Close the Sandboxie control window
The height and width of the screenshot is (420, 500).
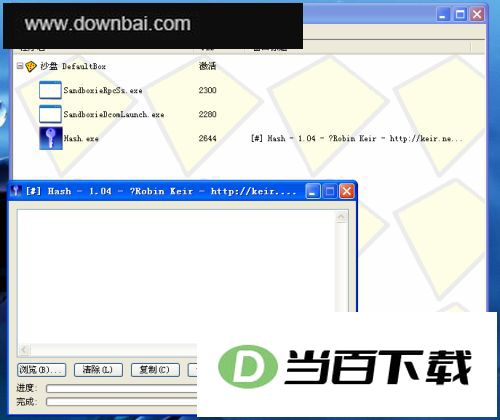point(477,14)
